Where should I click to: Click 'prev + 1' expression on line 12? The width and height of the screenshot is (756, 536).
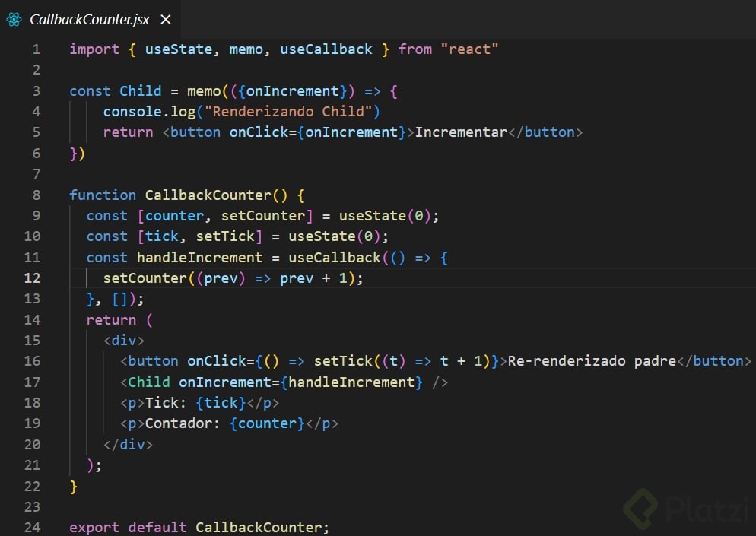pyautogui.click(x=313, y=278)
